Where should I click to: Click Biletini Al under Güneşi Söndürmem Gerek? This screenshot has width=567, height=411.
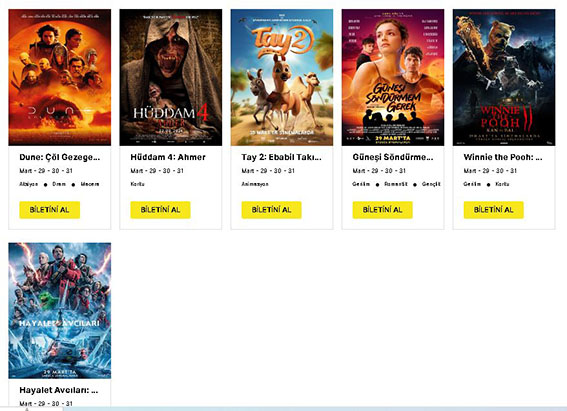383,210
